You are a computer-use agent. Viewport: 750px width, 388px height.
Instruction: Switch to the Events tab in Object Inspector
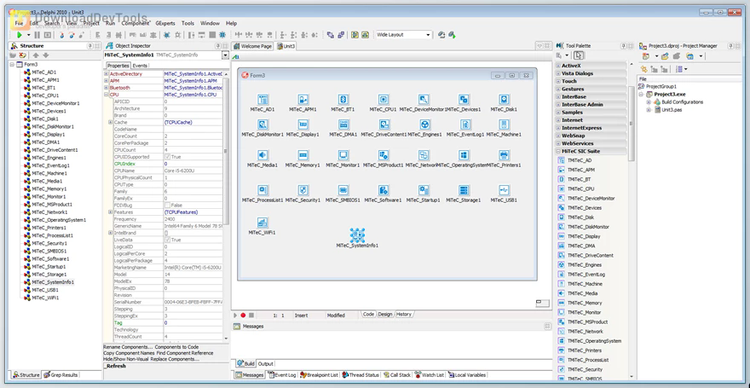140,66
